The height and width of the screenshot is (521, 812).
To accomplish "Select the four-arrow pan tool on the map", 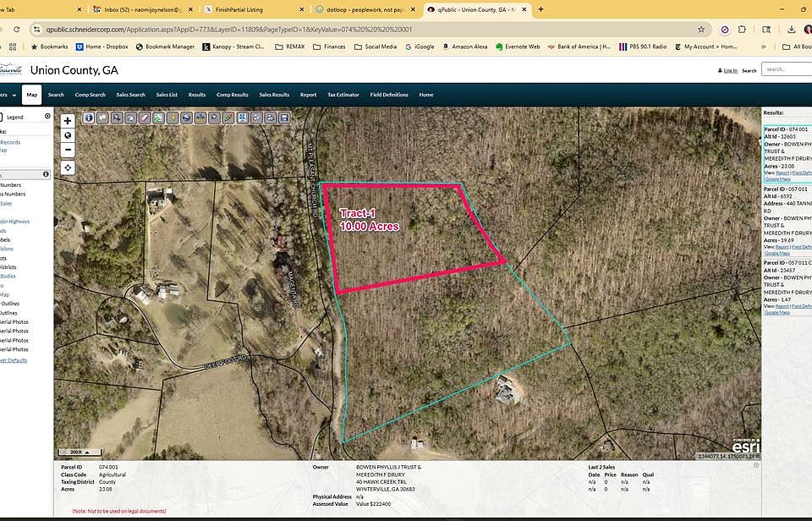I will click(68, 167).
